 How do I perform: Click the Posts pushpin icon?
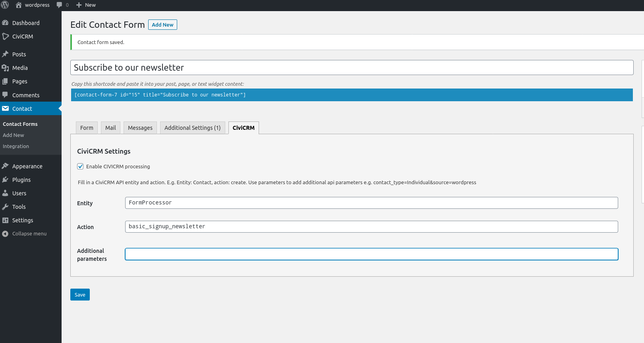5,54
